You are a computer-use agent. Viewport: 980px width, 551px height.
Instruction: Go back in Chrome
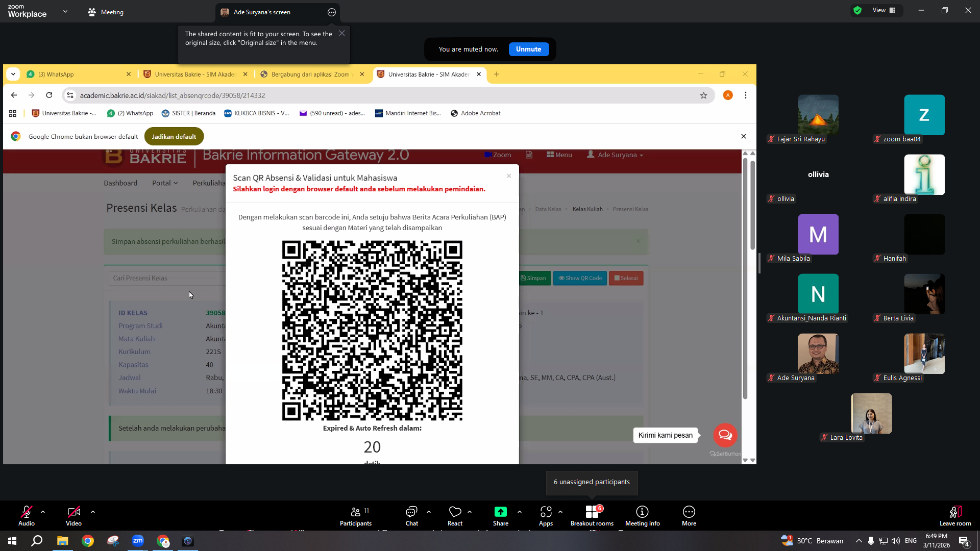coord(14,95)
